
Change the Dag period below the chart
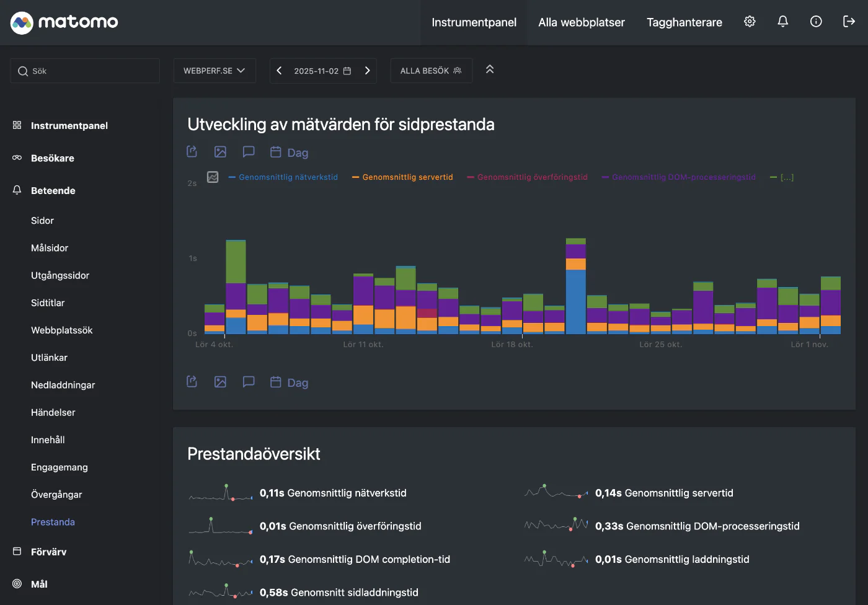pyautogui.click(x=290, y=382)
